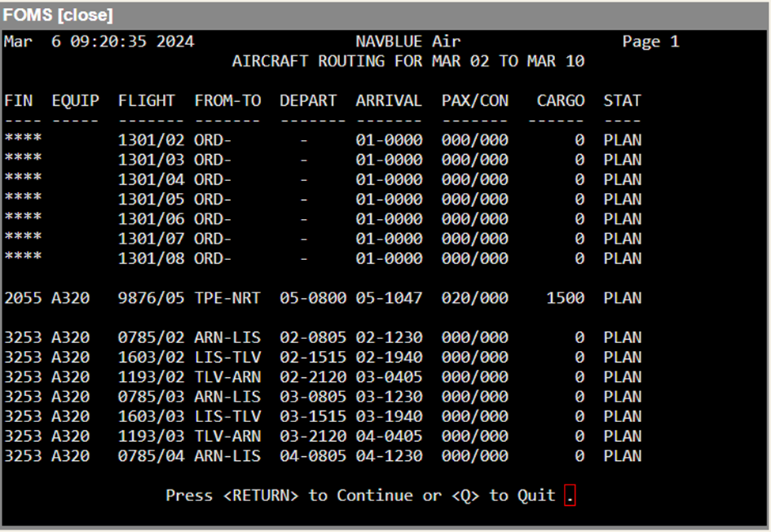Click arrival 01-0000 on the 1301/08 row
Viewport: 771px width, 532px height.
tap(388, 258)
